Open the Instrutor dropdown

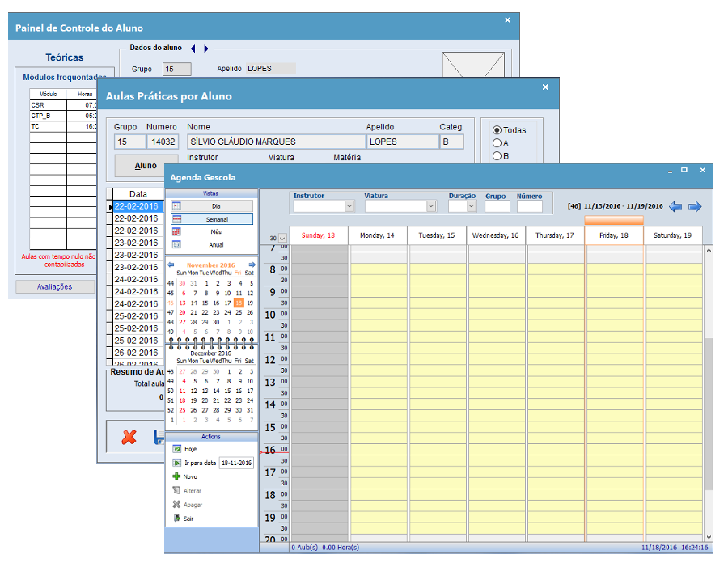(349, 207)
